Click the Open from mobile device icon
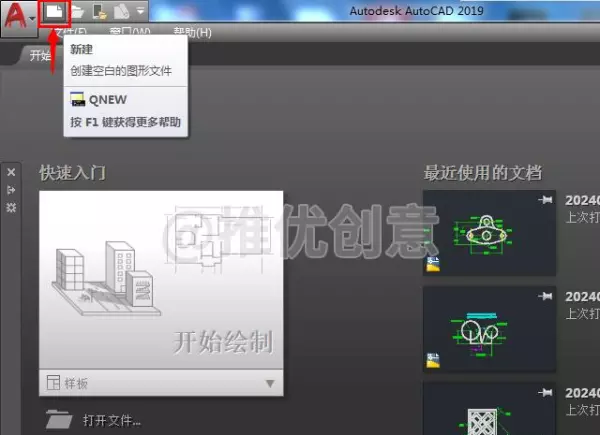Screen dimensions: 600x435 tap(100, 12)
